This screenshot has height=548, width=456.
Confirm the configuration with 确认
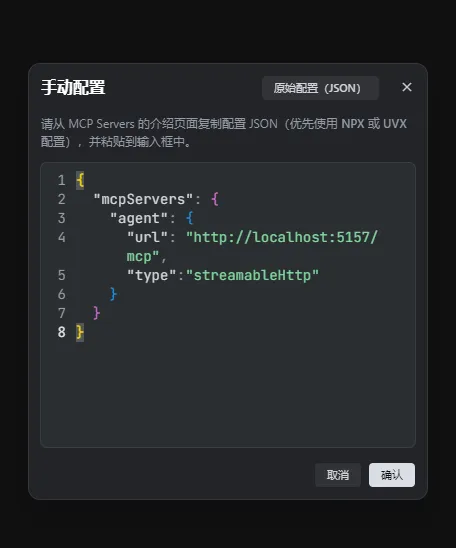pyautogui.click(x=392, y=475)
